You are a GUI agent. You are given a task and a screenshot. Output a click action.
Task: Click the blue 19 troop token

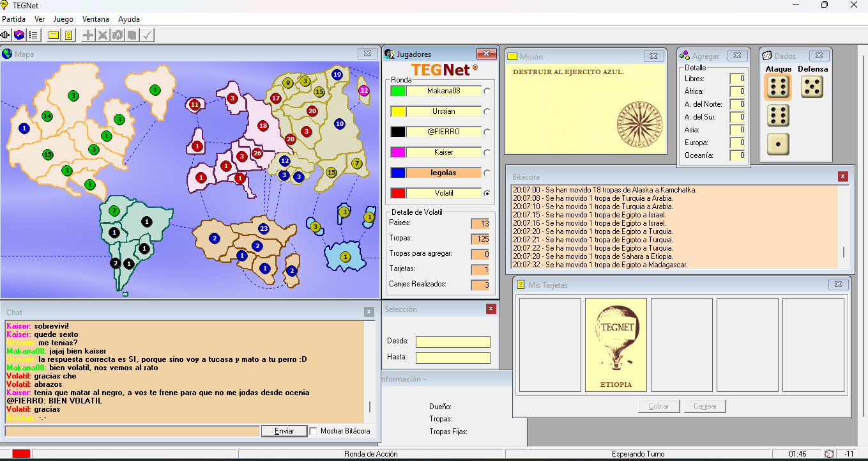pos(337,75)
